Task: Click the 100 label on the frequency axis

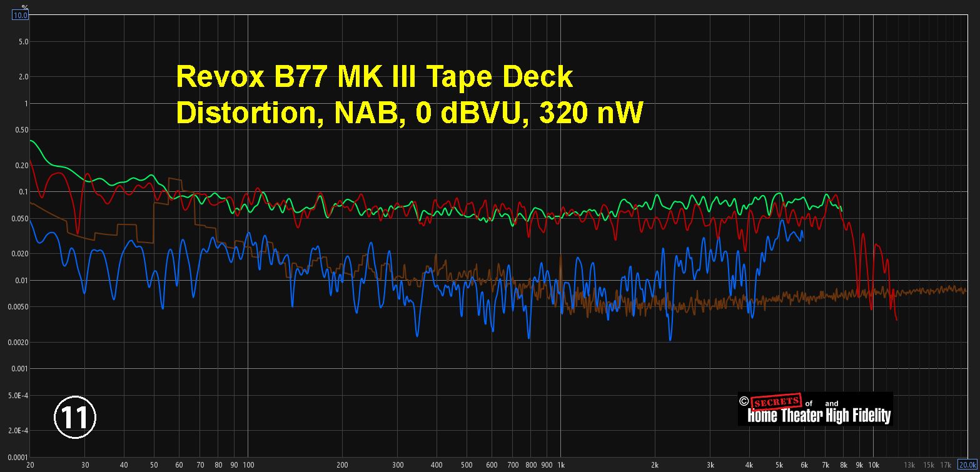Action: tap(248, 465)
